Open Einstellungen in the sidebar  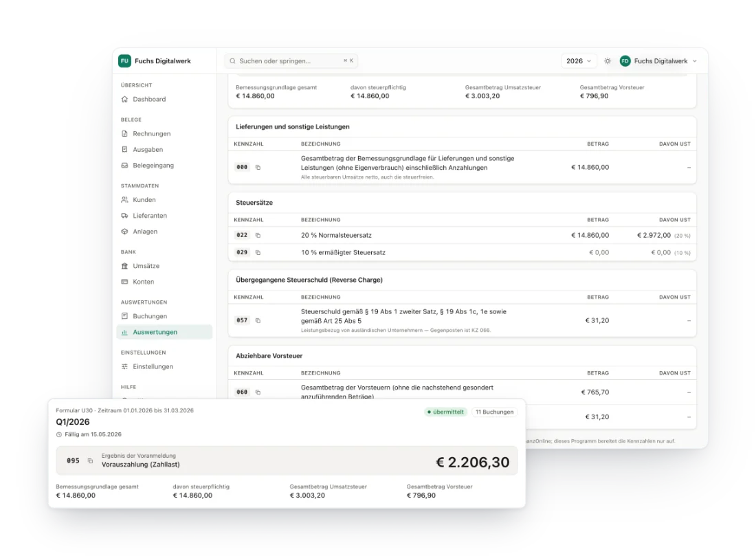pyautogui.click(x=164, y=366)
